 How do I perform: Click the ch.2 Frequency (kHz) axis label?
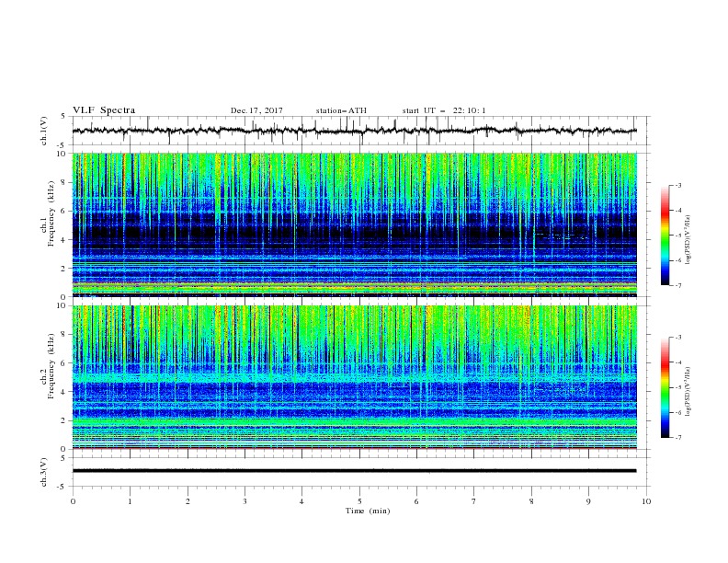coord(48,366)
